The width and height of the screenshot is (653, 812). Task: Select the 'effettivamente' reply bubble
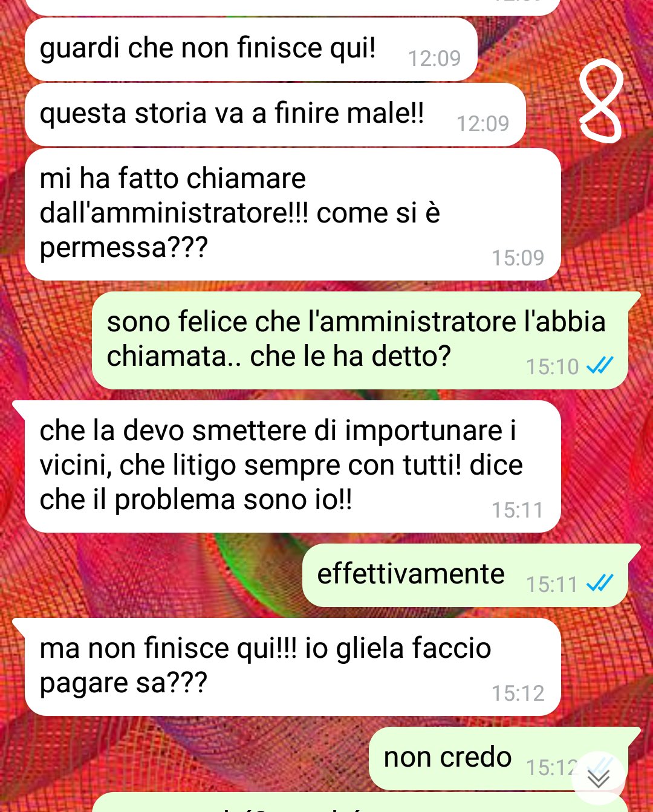coord(466,575)
